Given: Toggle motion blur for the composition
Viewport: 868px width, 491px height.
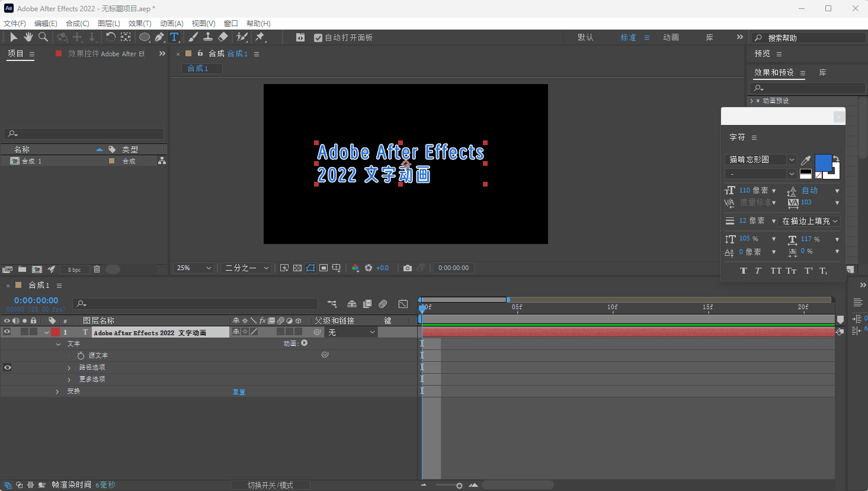Looking at the screenshot, I should click(x=383, y=304).
